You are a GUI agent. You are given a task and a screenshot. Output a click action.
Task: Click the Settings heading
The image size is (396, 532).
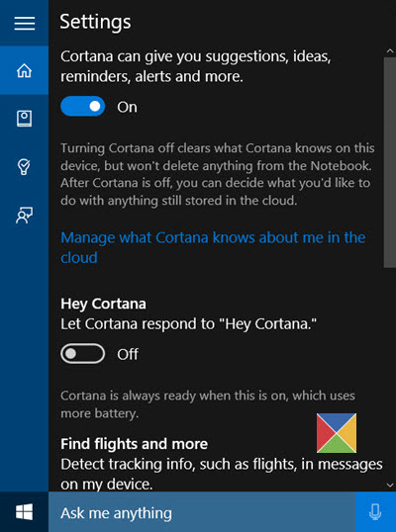(95, 23)
